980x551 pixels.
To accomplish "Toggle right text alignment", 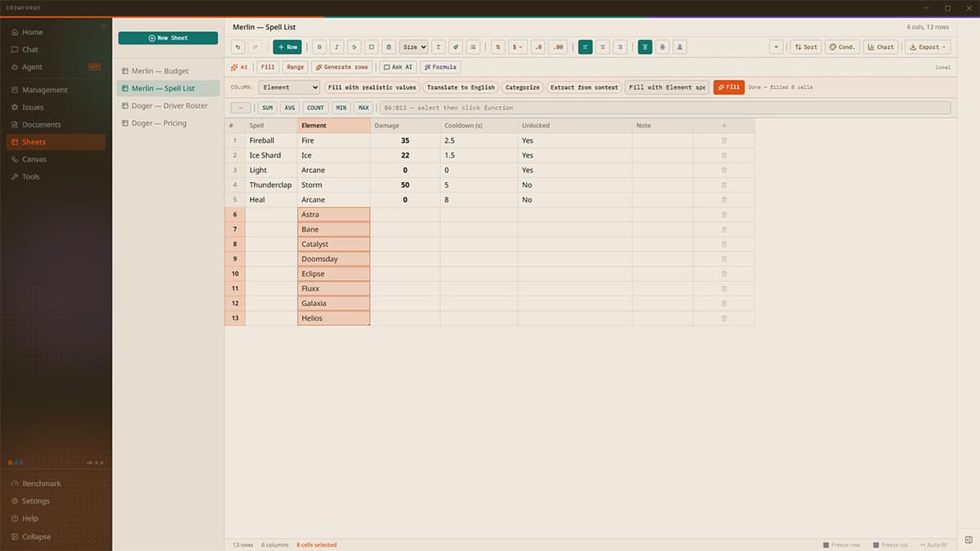I will click(620, 47).
